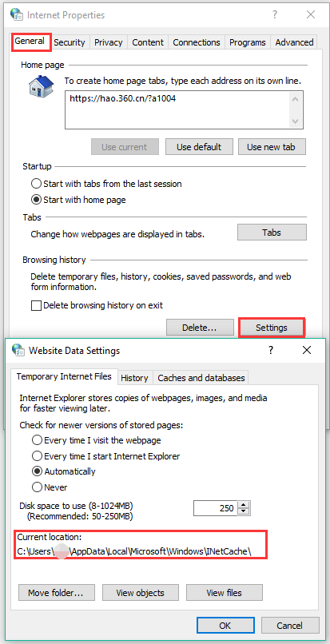Image resolution: width=330 pixels, height=644 pixels.
Task: Click the disk space value field
Action: point(217,508)
